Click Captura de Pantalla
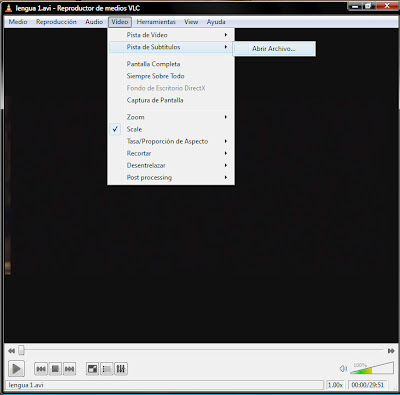This screenshot has width=400, height=395. (171, 100)
